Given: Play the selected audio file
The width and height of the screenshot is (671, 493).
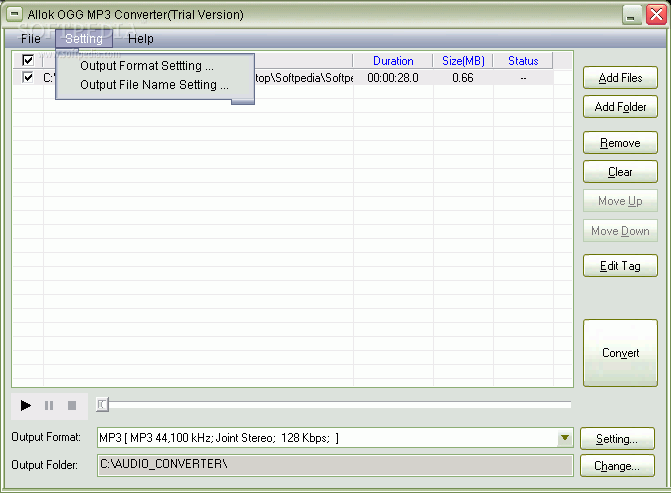Looking at the screenshot, I should point(26,405).
